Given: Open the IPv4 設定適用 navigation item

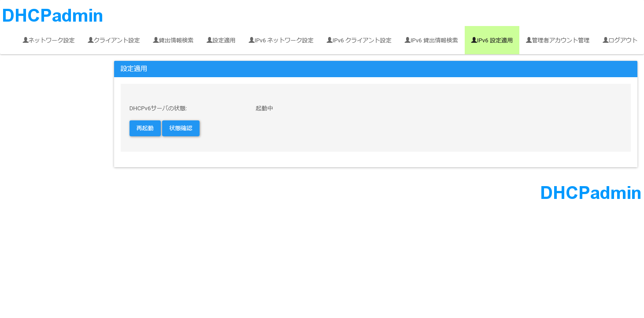Looking at the screenshot, I should tap(224, 41).
